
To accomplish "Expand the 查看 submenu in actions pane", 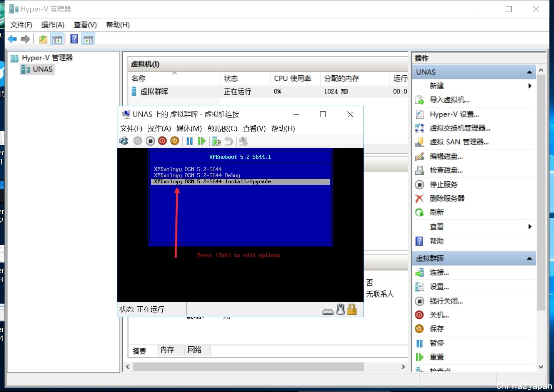I will pos(530,227).
